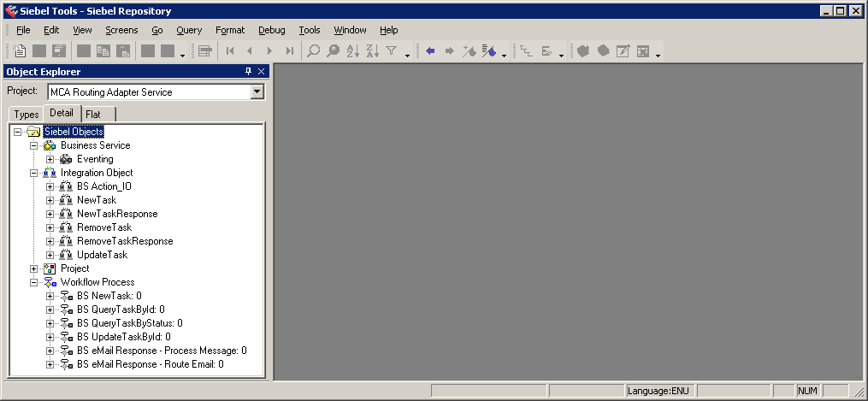Click the gray octagon stop icon
This screenshot has height=401, width=868.
604,51
